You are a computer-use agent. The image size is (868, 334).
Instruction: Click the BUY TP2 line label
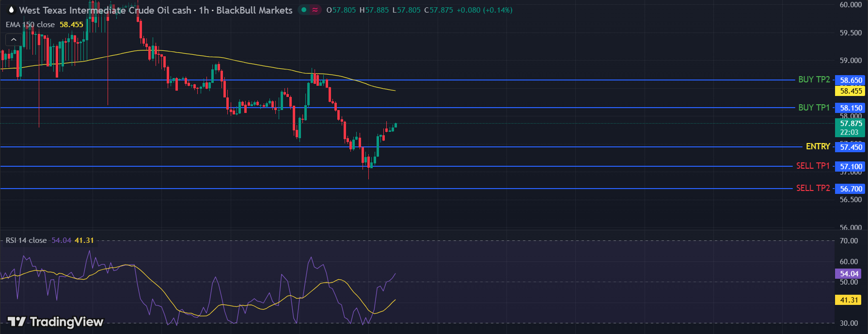coord(814,80)
